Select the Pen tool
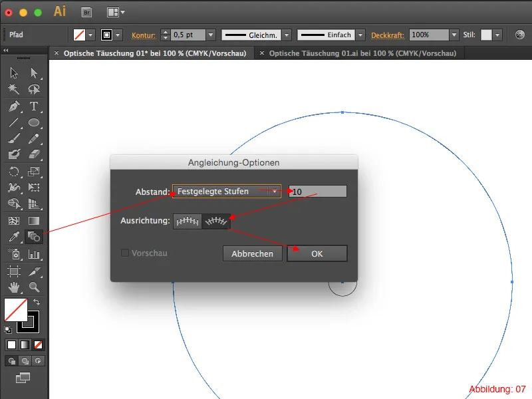The width and height of the screenshot is (532, 399). [x=14, y=106]
